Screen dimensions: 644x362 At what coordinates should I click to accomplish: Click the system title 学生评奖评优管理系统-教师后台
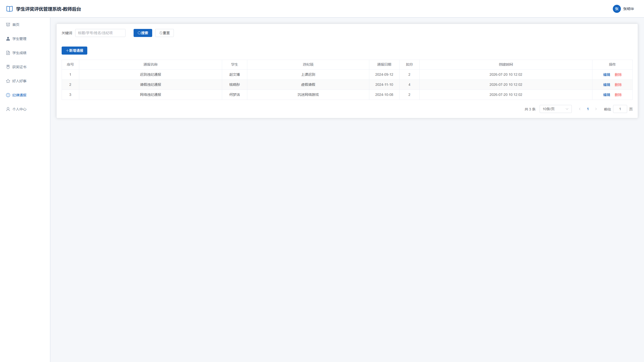[49, 9]
